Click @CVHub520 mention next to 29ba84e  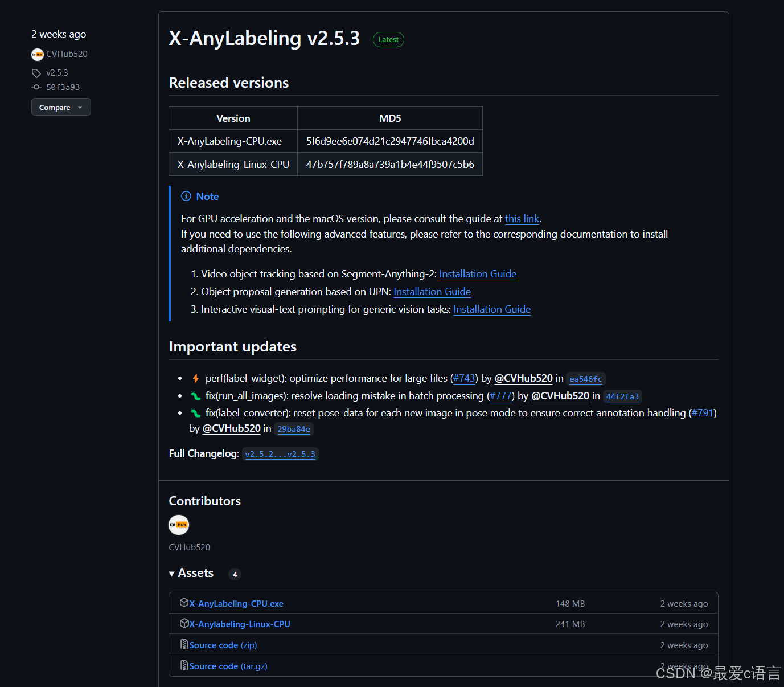[x=232, y=428]
